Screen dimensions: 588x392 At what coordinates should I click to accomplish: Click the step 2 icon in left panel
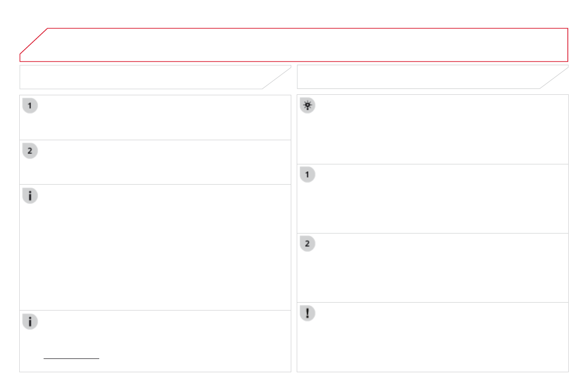tap(30, 151)
